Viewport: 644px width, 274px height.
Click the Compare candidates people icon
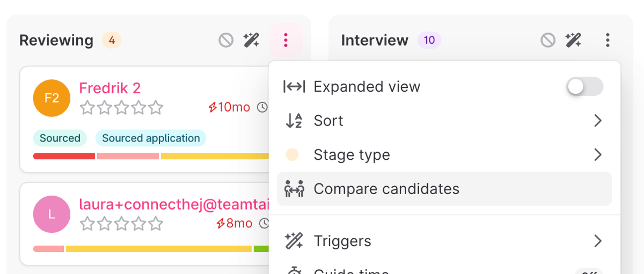click(x=294, y=189)
